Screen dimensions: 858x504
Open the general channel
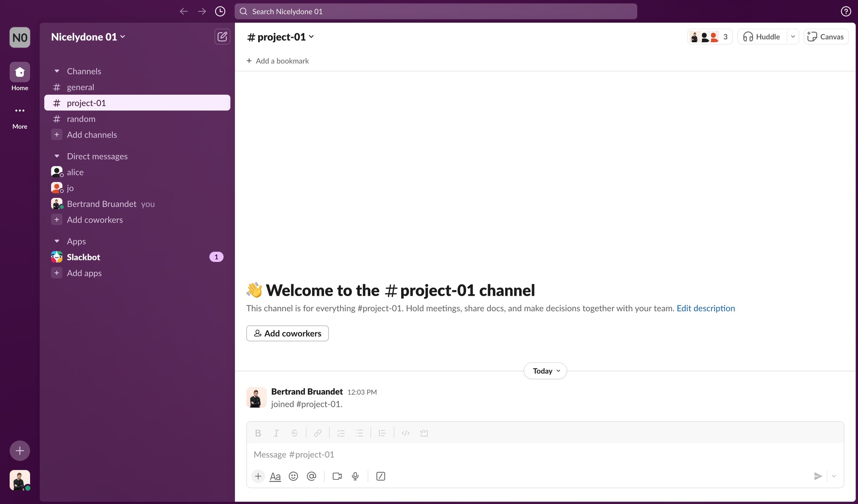point(137,87)
